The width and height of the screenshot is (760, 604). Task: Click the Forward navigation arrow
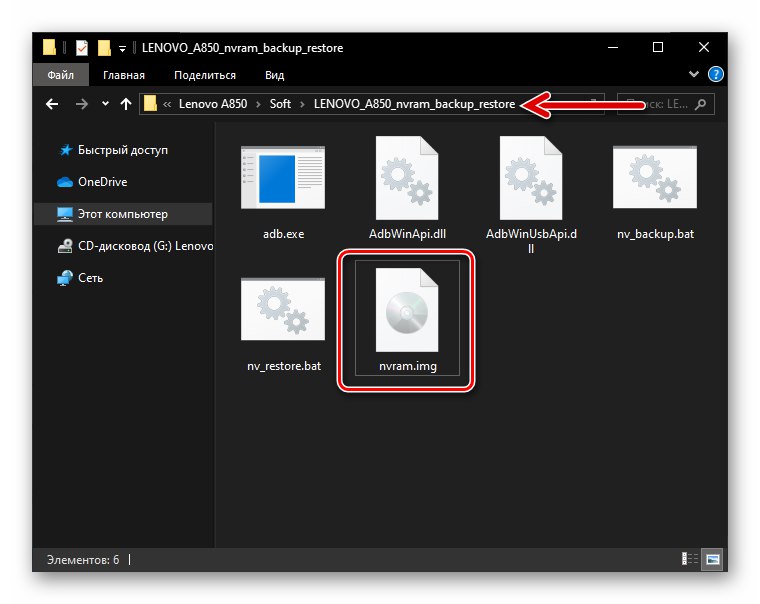82,104
